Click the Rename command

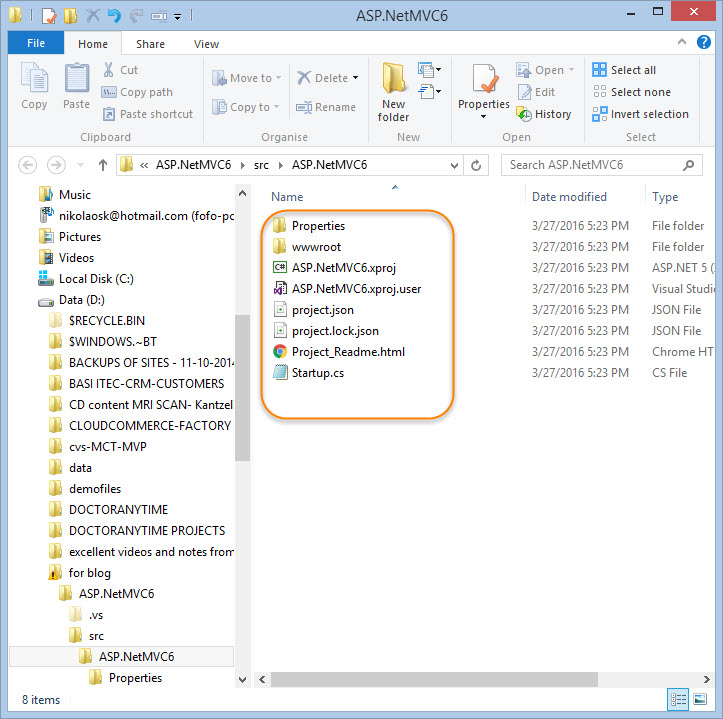click(326, 107)
